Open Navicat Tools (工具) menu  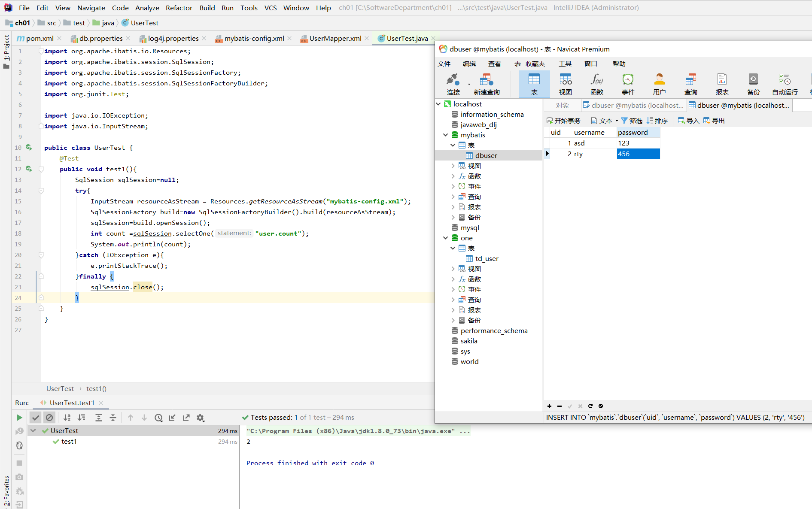pos(565,64)
